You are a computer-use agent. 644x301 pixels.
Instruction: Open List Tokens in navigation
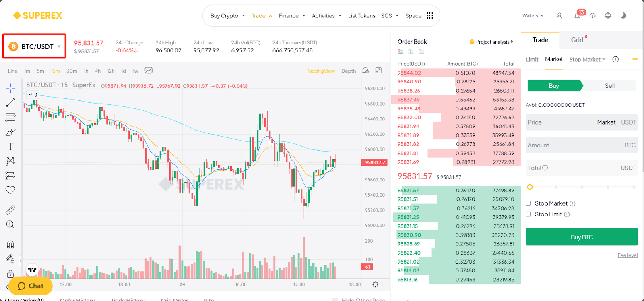[x=361, y=16]
